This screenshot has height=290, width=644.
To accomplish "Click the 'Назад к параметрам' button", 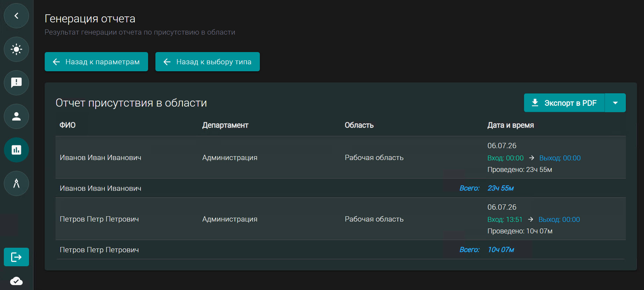I will point(96,62).
